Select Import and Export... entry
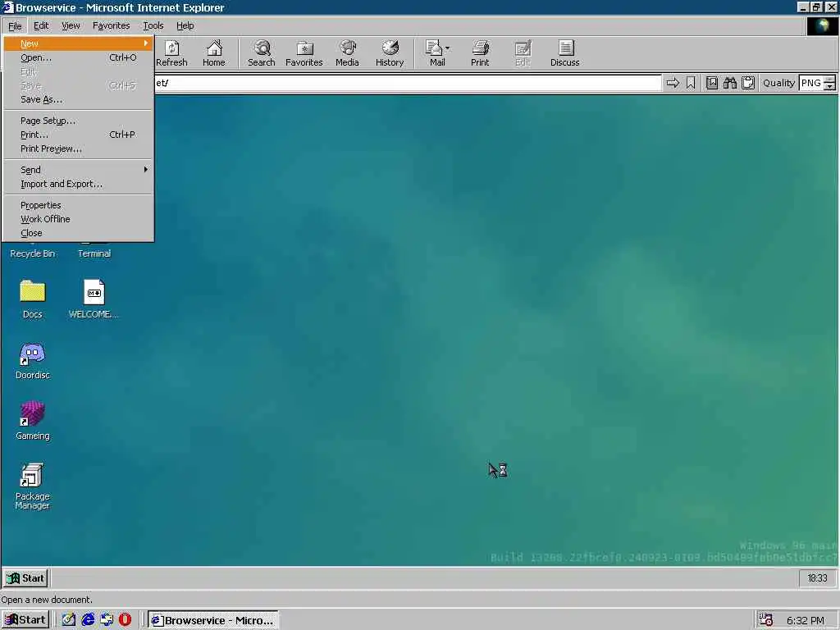Screen dimensions: 840x630 (x=78, y=184)
